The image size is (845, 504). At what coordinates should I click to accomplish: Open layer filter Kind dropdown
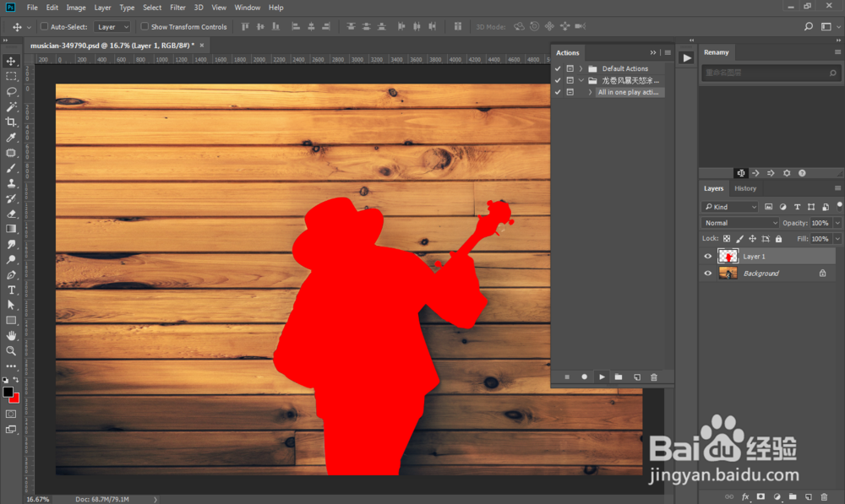(x=730, y=207)
